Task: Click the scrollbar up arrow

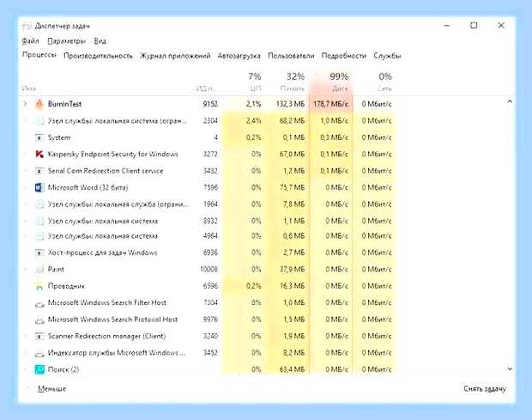Action: click(x=510, y=101)
